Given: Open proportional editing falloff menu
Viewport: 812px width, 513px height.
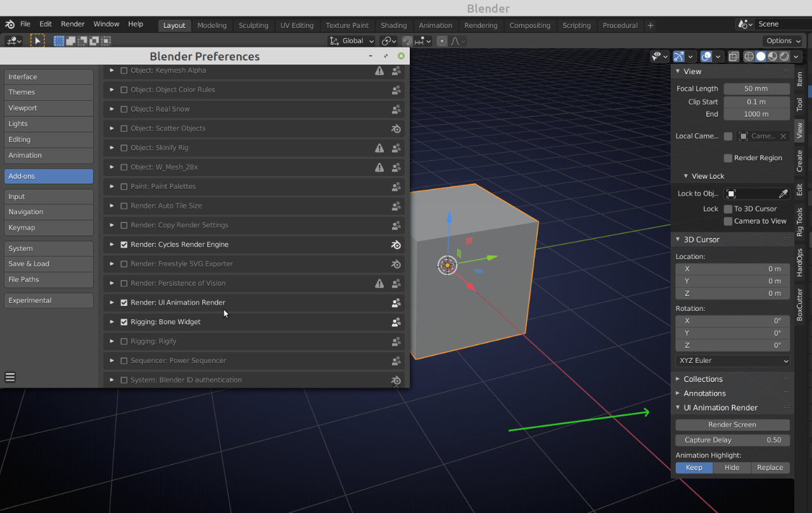Looking at the screenshot, I should (x=458, y=41).
